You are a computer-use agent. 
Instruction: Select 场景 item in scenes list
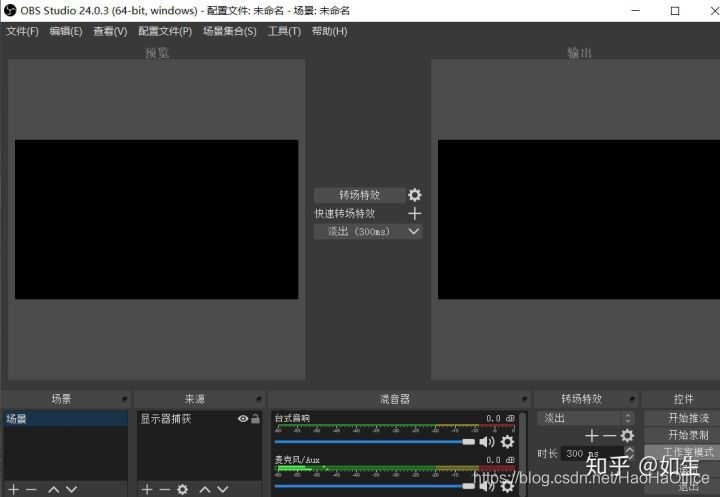point(65,418)
